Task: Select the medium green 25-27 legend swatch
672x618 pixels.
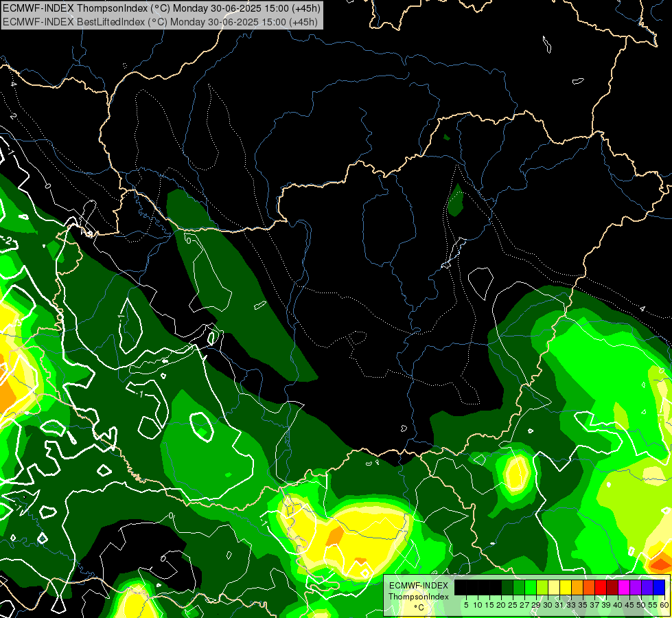Action: pyautogui.click(x=519, y=587)
